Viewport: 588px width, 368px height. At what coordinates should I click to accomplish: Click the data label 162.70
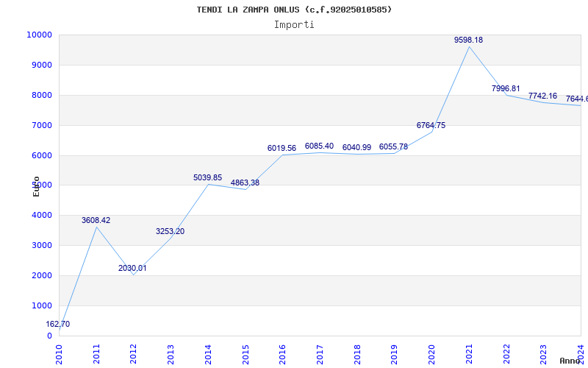click(x=58, y=324)
